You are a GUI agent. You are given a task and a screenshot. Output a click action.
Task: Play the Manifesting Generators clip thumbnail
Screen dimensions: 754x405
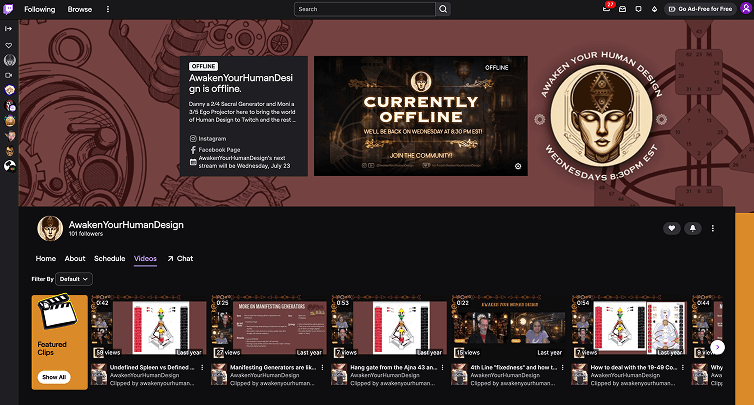tap(269, 327)
